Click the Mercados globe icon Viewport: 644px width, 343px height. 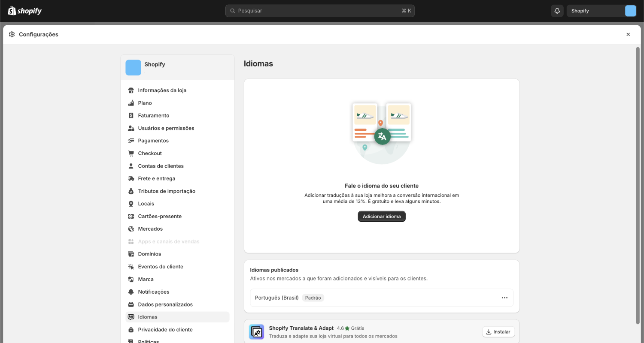pyautogui.click(x=131, y=229)
